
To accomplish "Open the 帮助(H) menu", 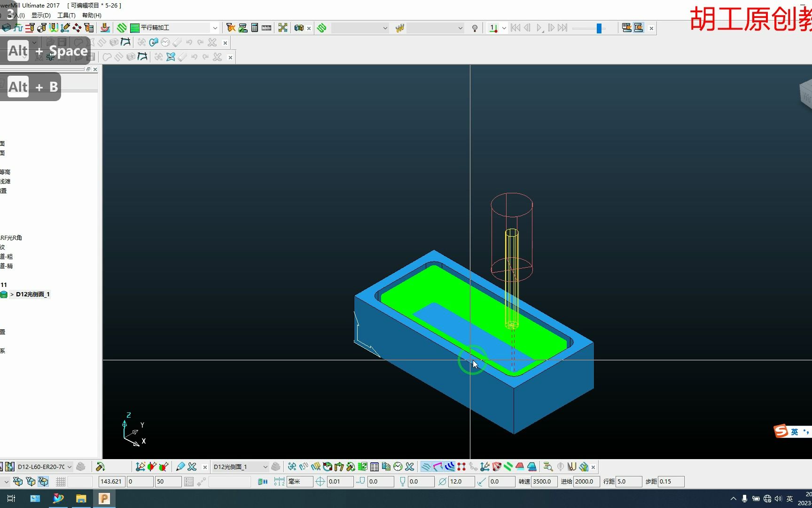I will click(x=92, y=15).
